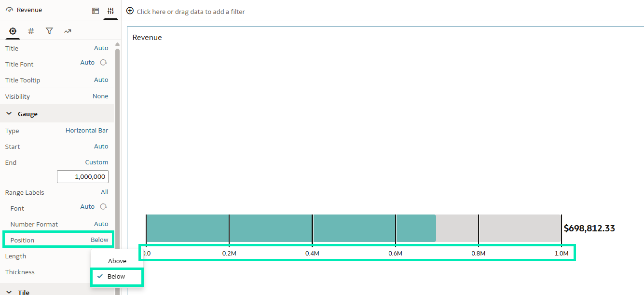
Task: Open the Visibility setting showing None
Action: click(x=100, y=96)
